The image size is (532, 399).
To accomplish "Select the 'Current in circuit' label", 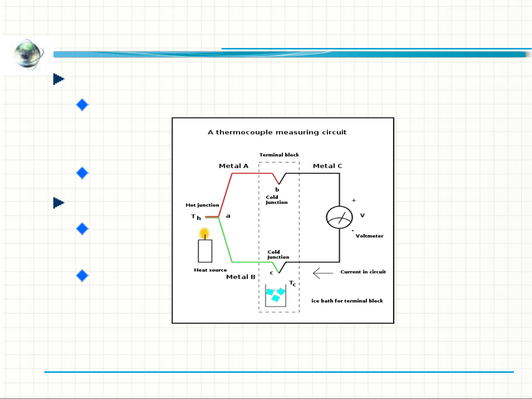I will click(363, 272).
